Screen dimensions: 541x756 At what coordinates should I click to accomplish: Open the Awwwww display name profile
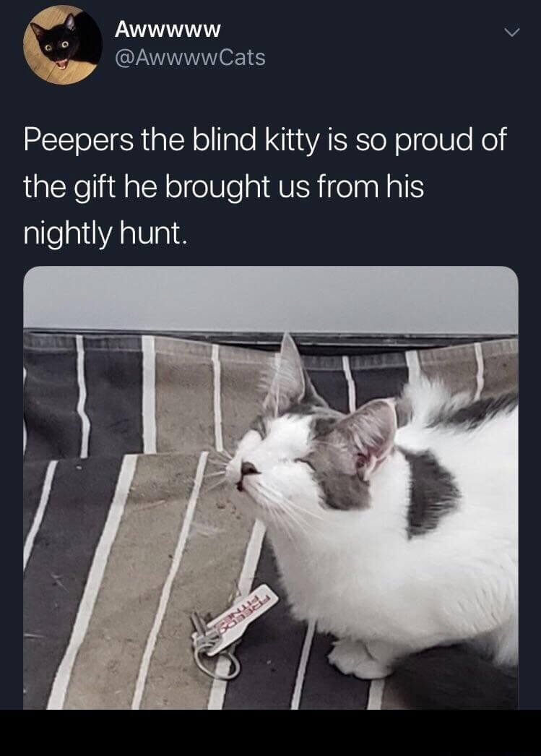point(168,30)
